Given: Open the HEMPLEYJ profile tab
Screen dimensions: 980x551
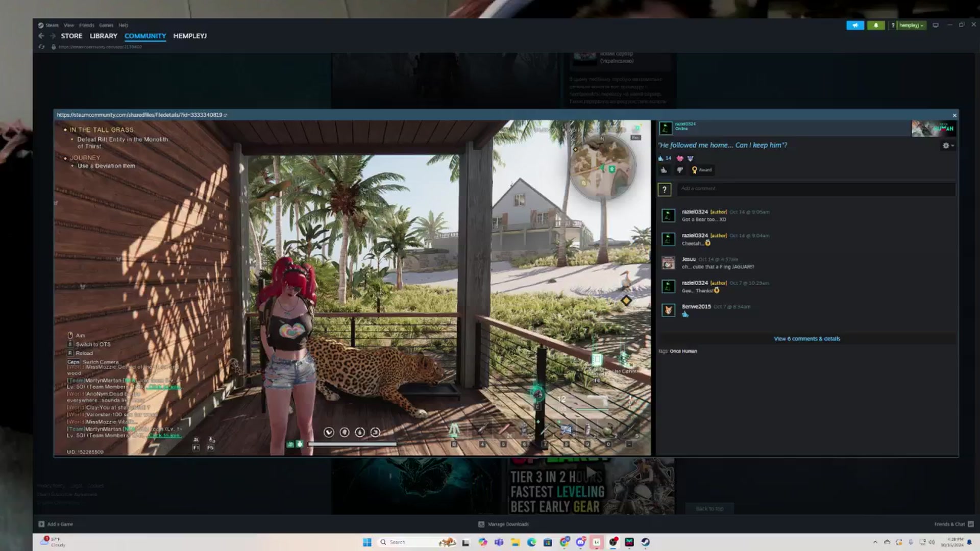Looking at the screenshot, I should click(x=190, y=36).
